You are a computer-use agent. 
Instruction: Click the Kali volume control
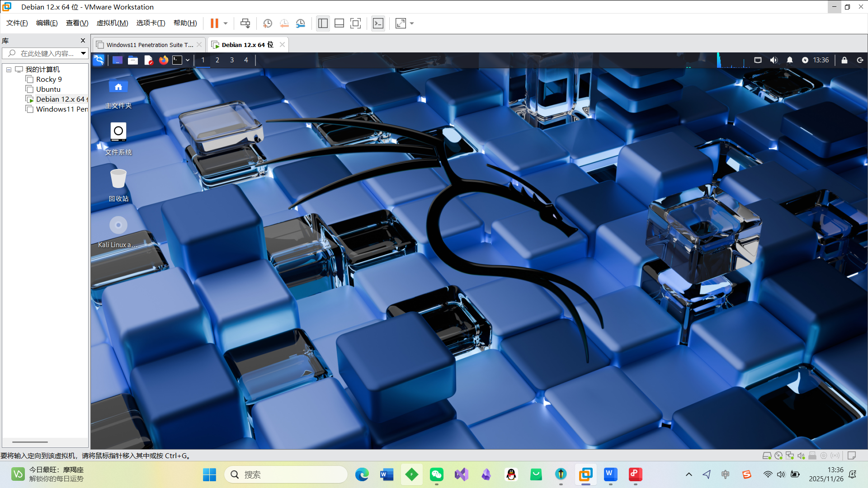774,60
